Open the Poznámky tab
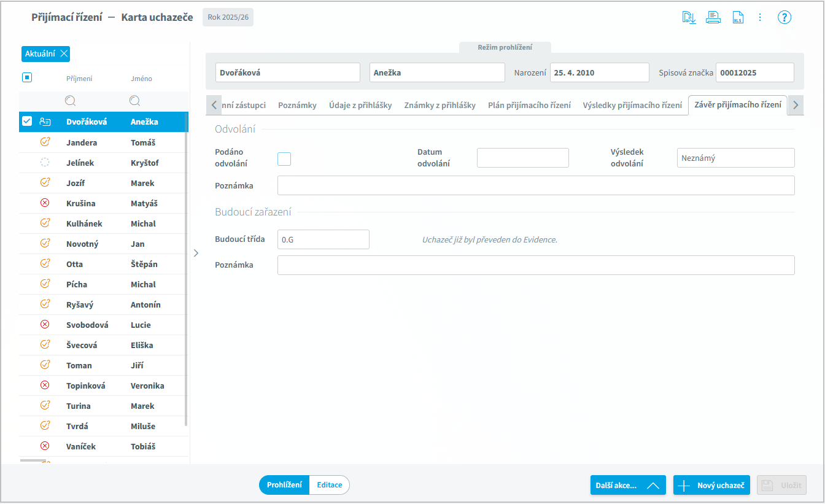The height and width of the screenshot is (504, 825). click(297, 105)
